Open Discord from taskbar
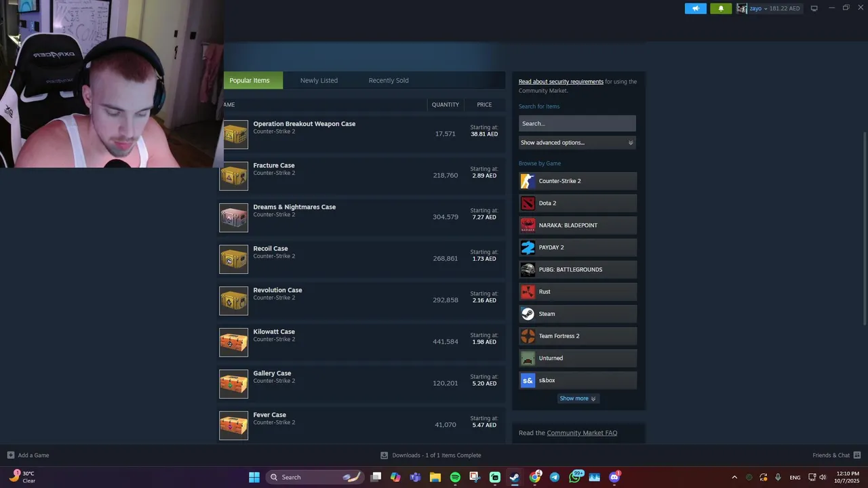The height and width of the screenshot is (488, 868). [614, 477]
